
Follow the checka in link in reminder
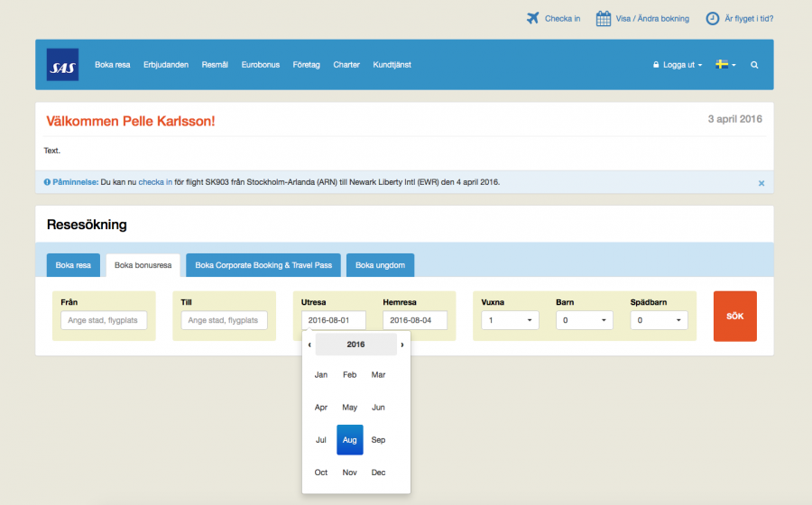click(155, 182)
